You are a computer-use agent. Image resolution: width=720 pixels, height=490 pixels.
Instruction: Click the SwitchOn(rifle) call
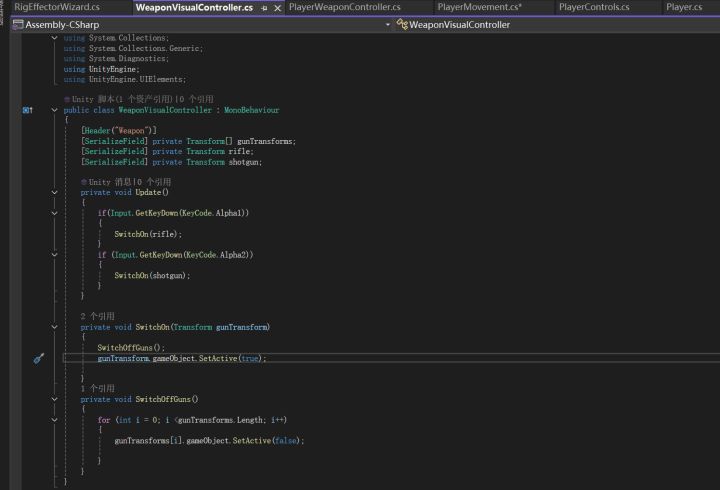(148, 234)
